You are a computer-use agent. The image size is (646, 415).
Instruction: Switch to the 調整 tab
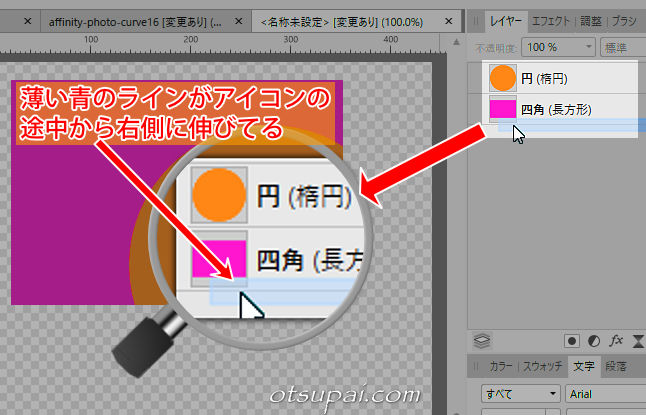click(591, 20)
